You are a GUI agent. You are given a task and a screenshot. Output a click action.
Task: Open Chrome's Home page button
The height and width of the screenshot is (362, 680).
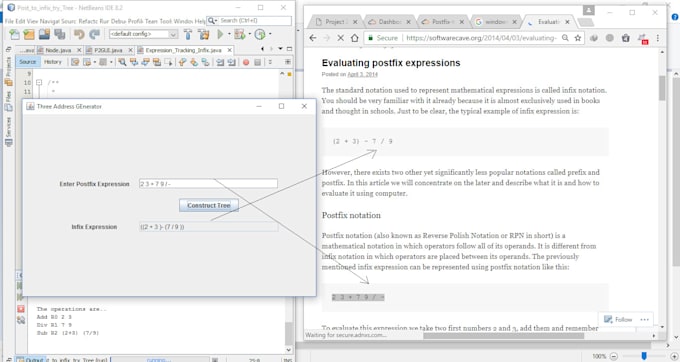tap(354, 38)
